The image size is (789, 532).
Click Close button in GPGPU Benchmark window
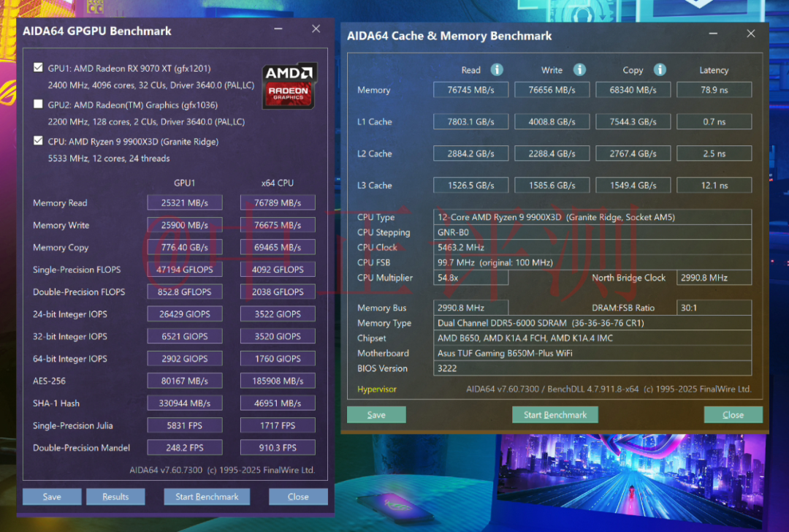click(x=298, y=497)
